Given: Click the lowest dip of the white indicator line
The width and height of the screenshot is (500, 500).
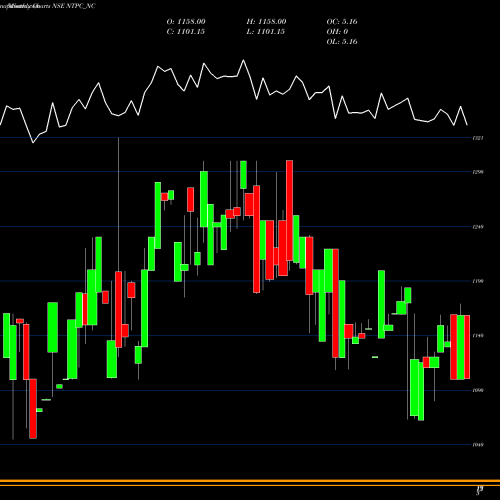Looking at the screenshot, I should (33, 143).
